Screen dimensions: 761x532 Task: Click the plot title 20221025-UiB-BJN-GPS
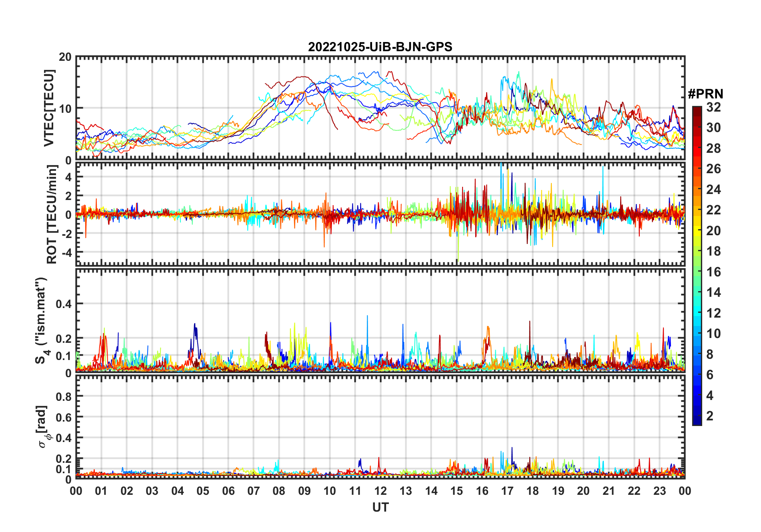point(380,47)
